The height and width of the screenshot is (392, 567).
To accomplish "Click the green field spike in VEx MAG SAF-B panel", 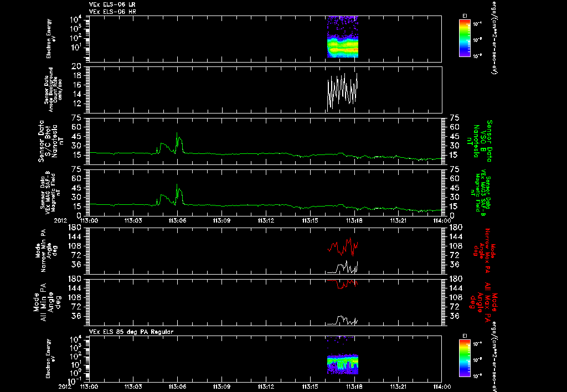I will click(178, 194).
